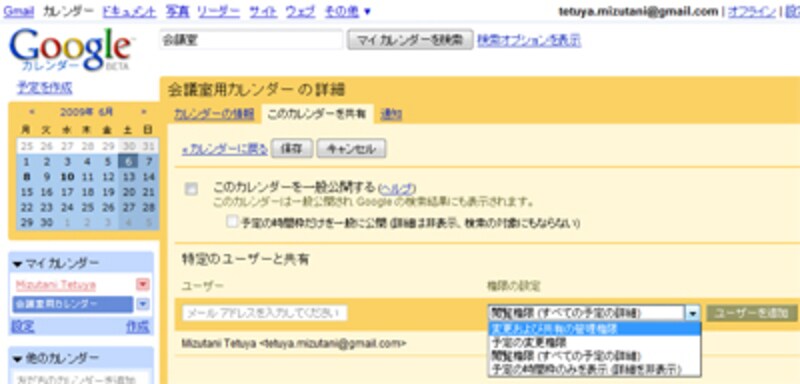Select June 6 in mini calendar
The width and height of the screenshot is (800, 384).
coord(128,162)
